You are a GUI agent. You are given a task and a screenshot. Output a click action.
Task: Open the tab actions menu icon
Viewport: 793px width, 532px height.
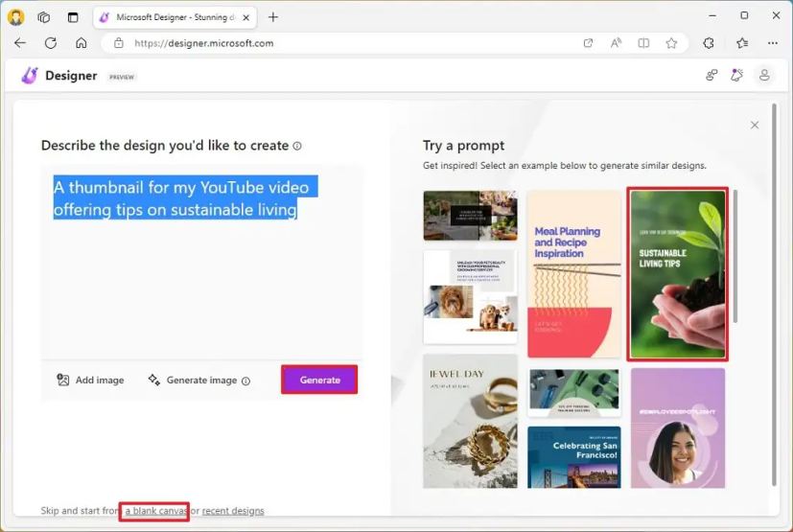tap(73, 17)
